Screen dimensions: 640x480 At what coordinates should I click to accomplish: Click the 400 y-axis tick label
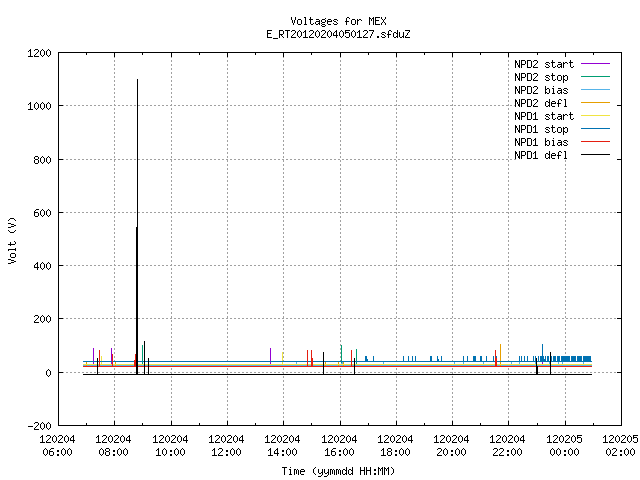point(42,266)
